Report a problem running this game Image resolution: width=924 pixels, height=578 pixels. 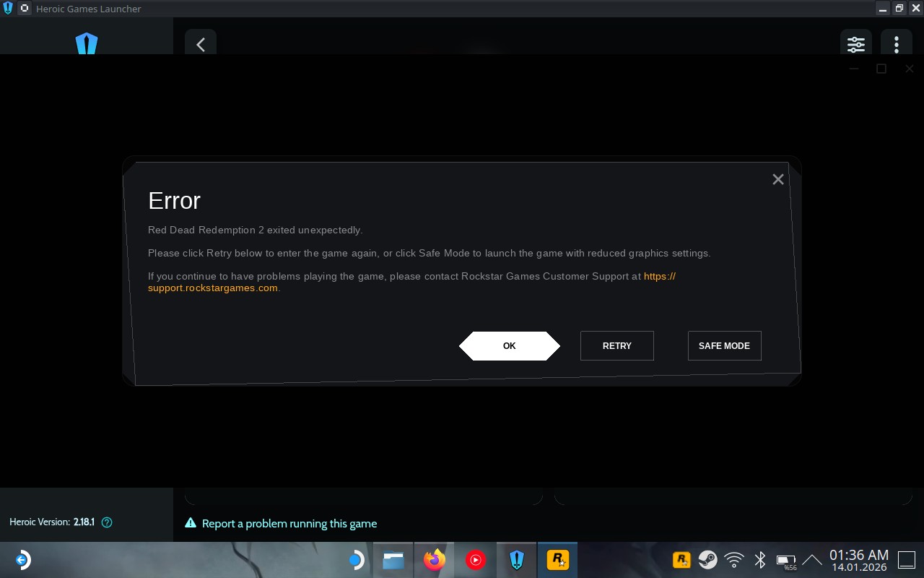[x=282, y=523]
